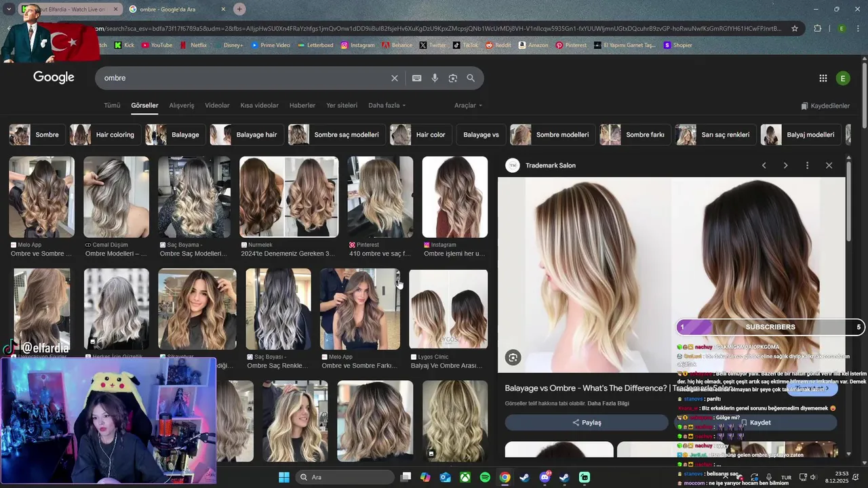Viewport: 868px width, 488px height.
Task: Open Chrome extensions puzzle icon
Action: [817, 28]
